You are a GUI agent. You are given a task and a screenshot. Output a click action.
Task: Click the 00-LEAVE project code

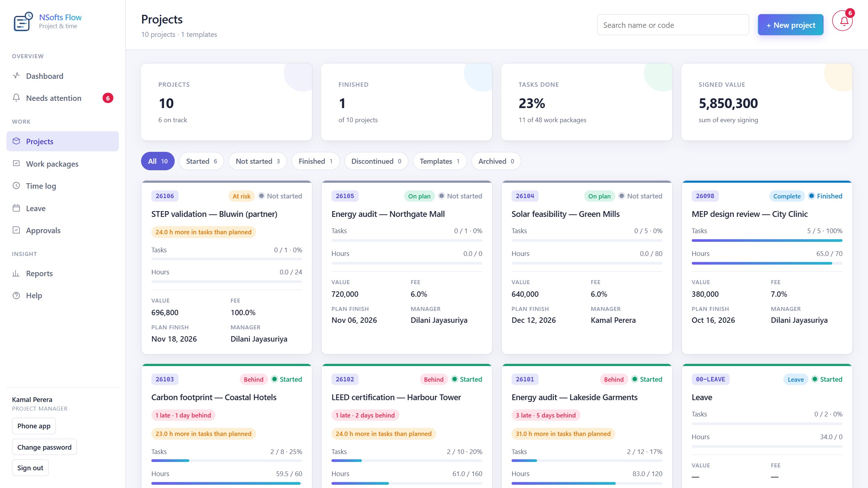(x=710, y=379)
